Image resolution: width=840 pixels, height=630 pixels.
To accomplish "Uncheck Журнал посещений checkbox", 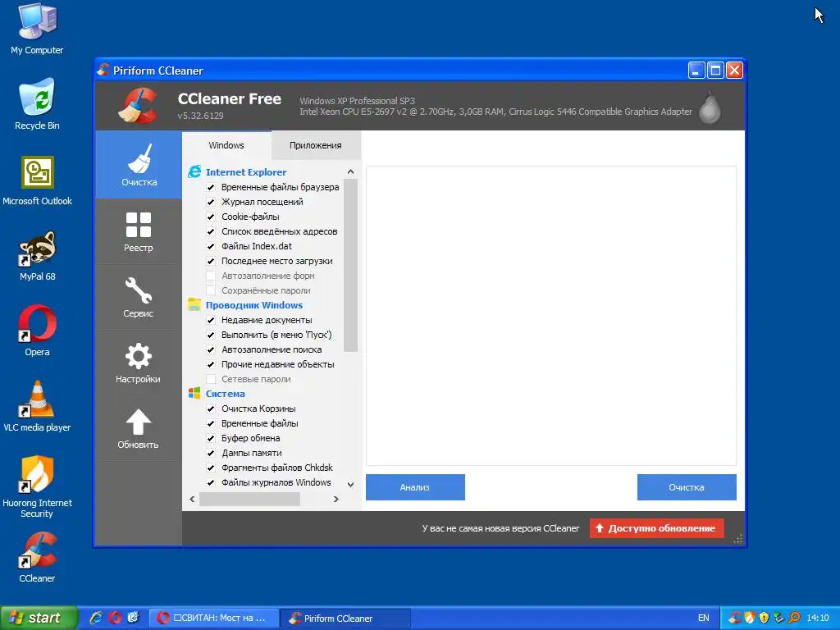I will click(211, 202).
